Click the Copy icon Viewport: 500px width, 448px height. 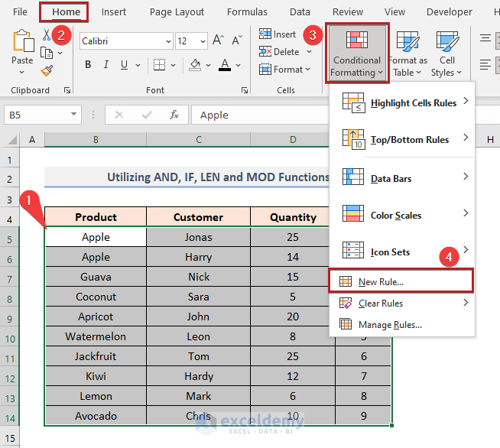(x=47, y=53)
